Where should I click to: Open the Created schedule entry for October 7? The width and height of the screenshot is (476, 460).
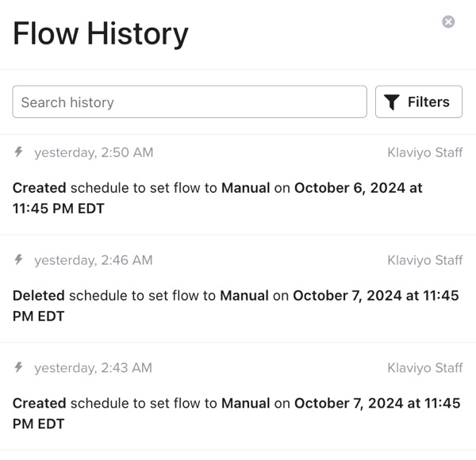pos(236,413)
